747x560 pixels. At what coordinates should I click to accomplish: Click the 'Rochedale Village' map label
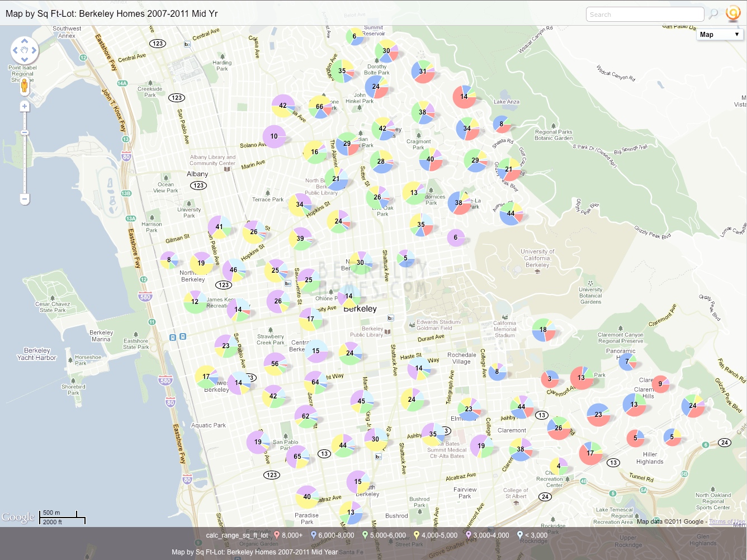(462, 358)
